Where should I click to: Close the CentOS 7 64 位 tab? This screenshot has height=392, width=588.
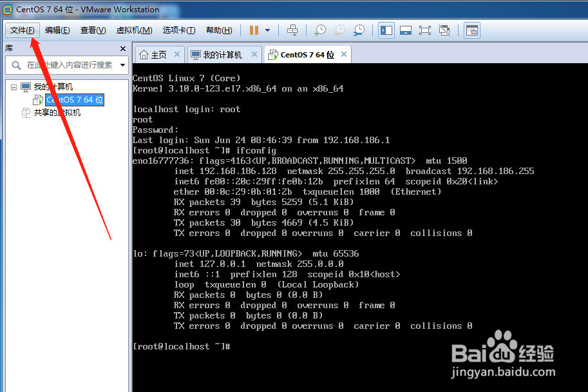(x=343, y=54)
